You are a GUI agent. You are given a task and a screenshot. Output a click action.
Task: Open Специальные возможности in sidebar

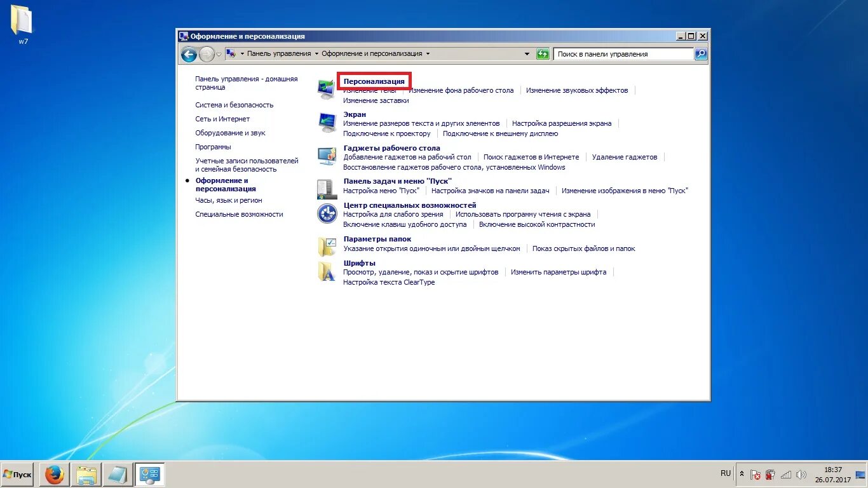click(x=239, y=214)
